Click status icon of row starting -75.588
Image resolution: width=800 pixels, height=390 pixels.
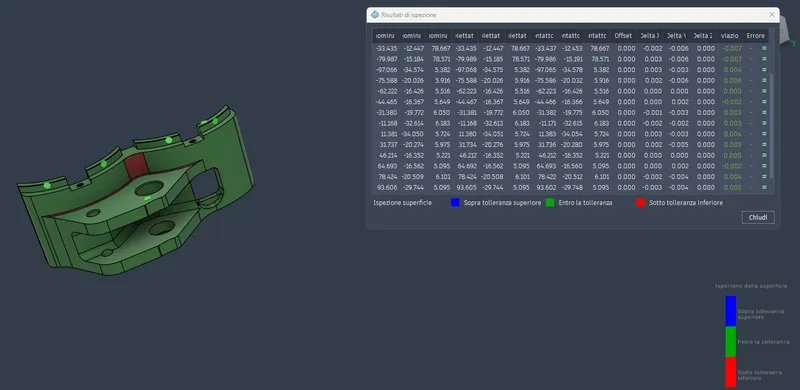[x=764, y=81]
